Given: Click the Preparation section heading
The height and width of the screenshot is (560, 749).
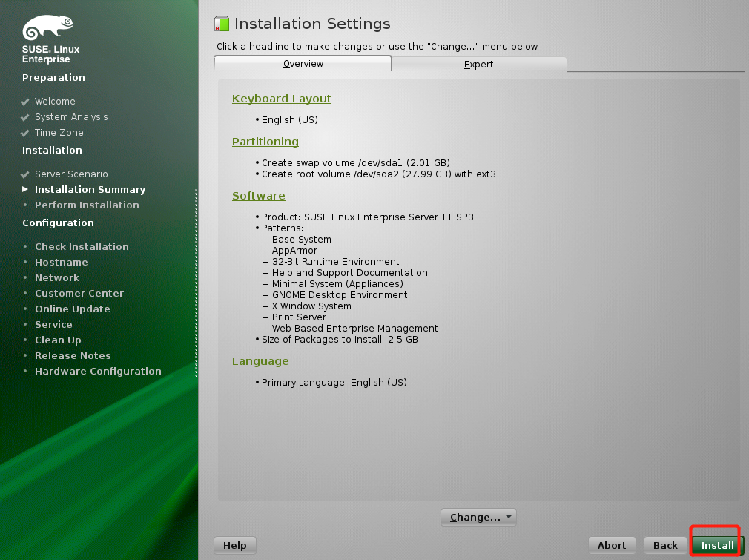Looking at the screenshot, I should pyautogui.click(x=53, y=77).
